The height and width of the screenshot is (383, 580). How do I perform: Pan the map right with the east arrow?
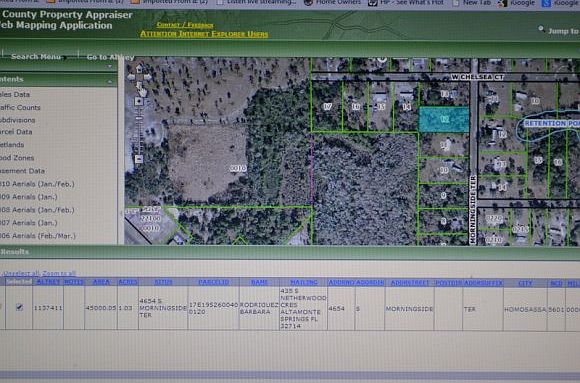coord(148,77)
